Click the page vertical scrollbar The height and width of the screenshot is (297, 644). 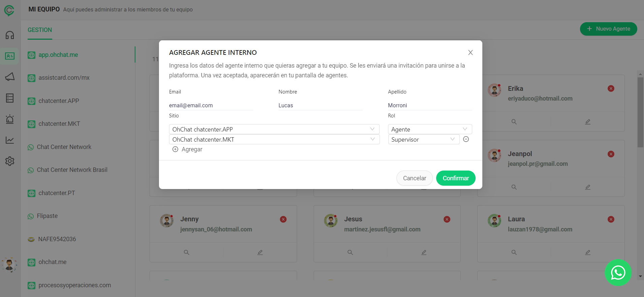[640, 112]
